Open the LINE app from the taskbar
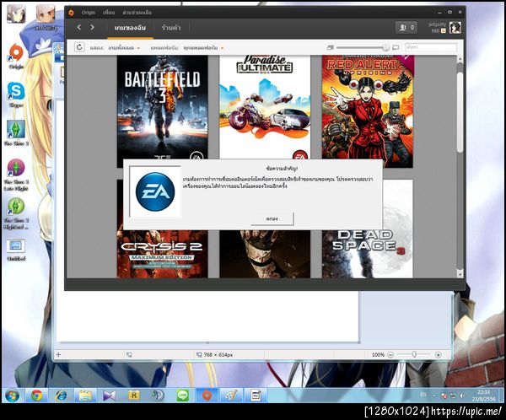 182,396
